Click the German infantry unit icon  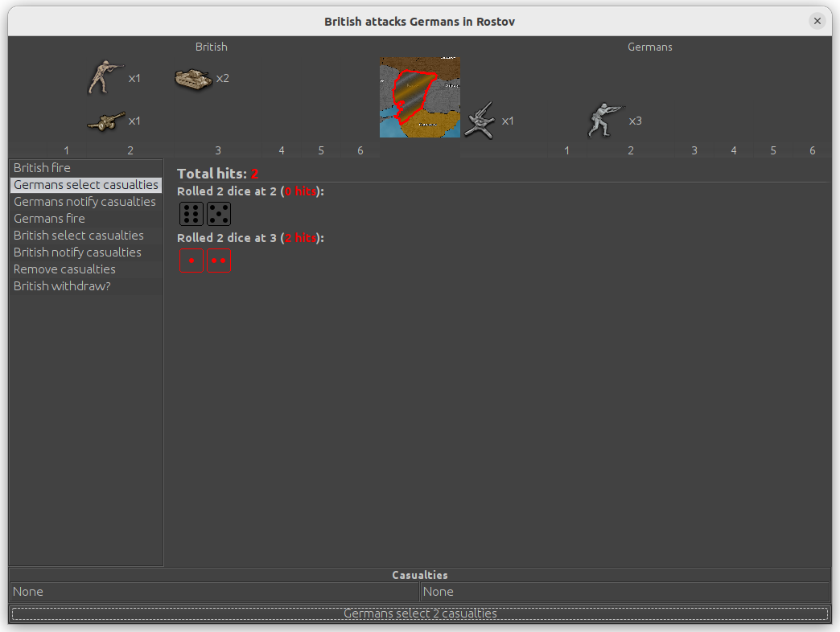pos(607,121)
